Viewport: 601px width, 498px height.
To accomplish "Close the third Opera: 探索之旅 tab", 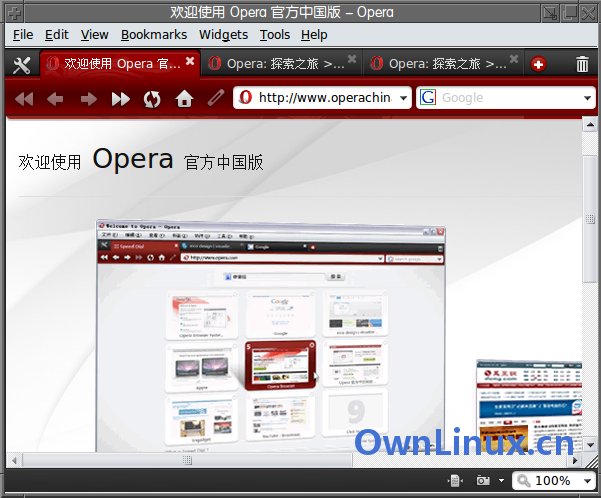I will pyautogui.click(x=514, y=59).
